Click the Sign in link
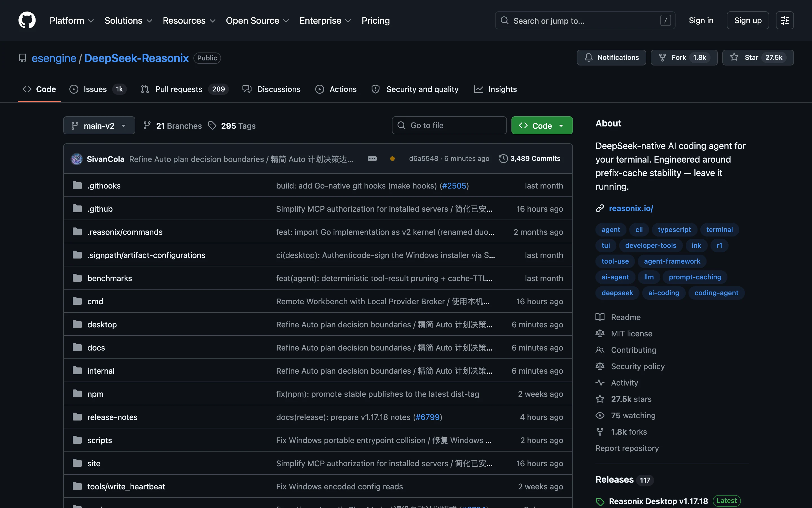Image resolution: width=812 pixels, height=508 pixels. point(701,21)
